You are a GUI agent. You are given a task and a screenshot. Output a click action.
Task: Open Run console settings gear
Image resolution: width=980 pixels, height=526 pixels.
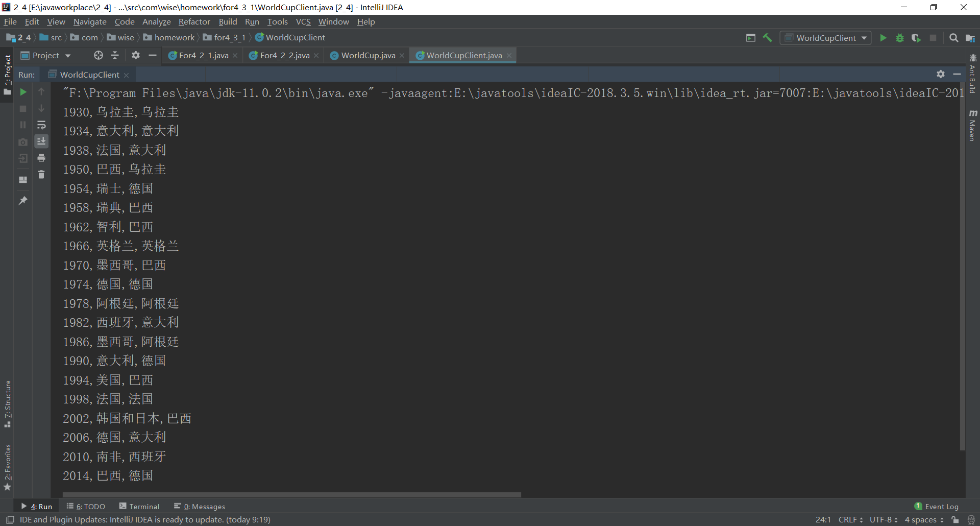coord(941,74)
